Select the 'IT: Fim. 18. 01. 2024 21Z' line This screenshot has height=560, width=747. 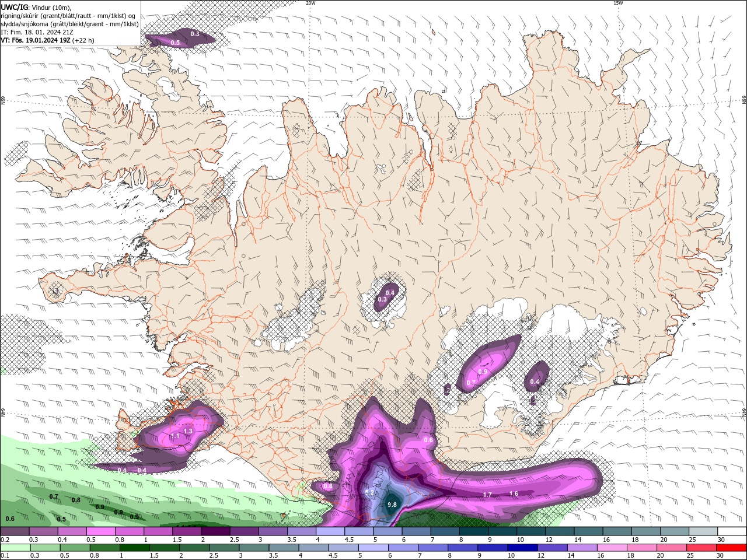(37, 32)
